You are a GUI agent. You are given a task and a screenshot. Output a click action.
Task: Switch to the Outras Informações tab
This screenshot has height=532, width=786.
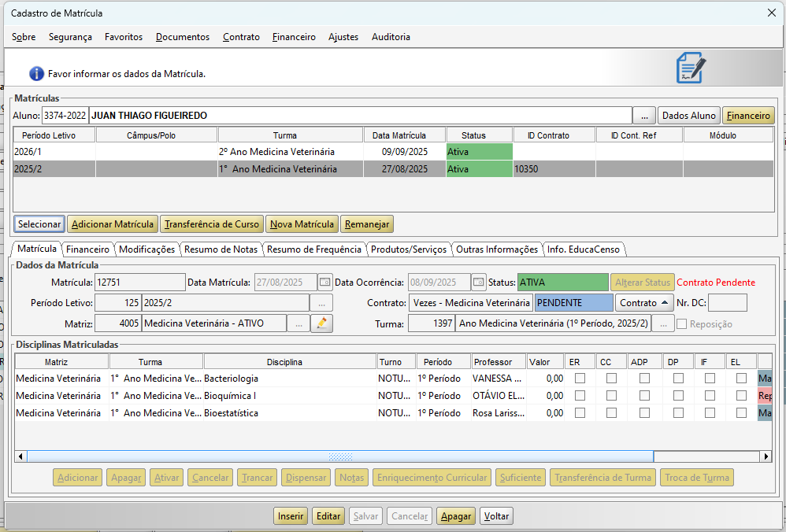(497, 249)
